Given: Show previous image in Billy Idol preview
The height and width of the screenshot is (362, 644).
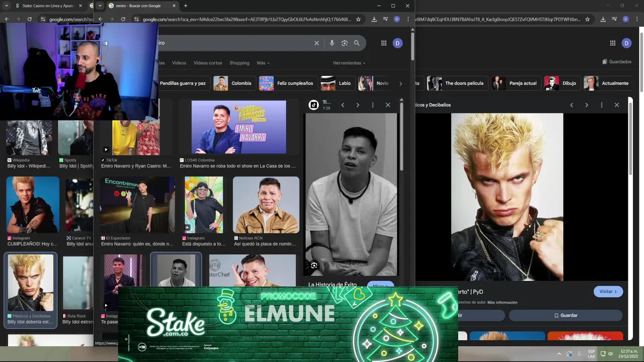Looking at the screenshot, I should click(x=572, y=105).
